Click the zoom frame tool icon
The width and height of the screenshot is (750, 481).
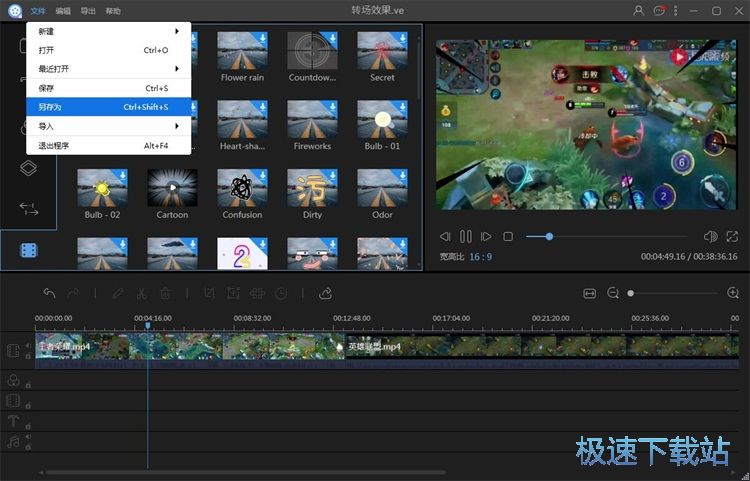point(233,293)
